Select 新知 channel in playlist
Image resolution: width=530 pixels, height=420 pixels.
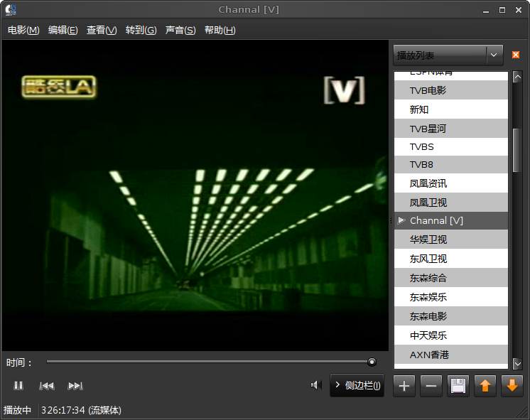pos(451,109)
